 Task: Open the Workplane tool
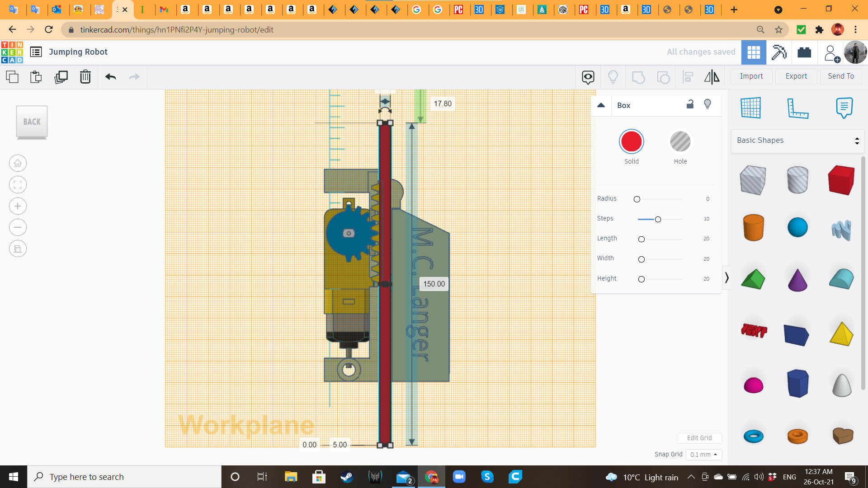[x=750, y=108]
